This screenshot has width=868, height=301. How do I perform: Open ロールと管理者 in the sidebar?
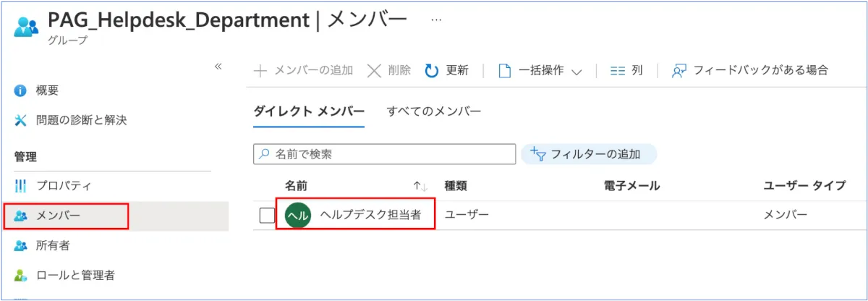point(75,275)
